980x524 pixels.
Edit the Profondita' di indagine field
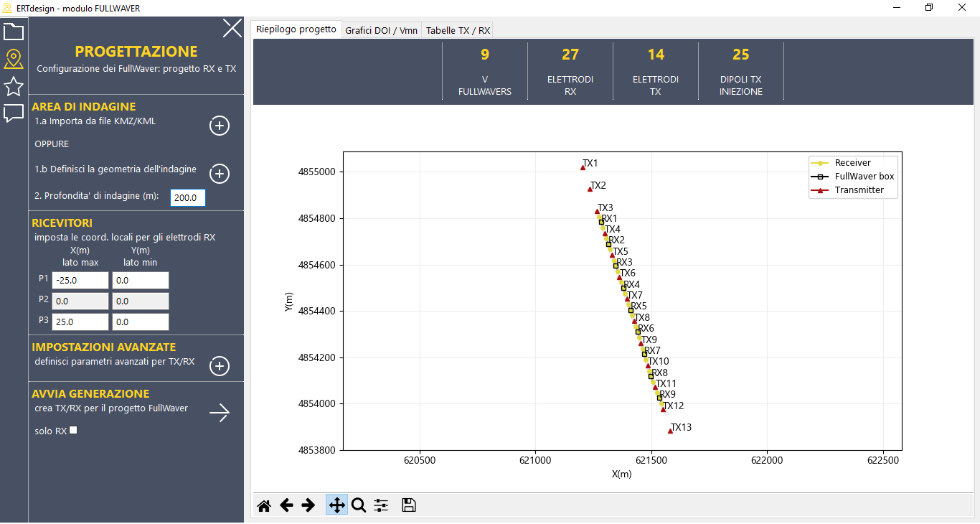[x=188, y=197]
